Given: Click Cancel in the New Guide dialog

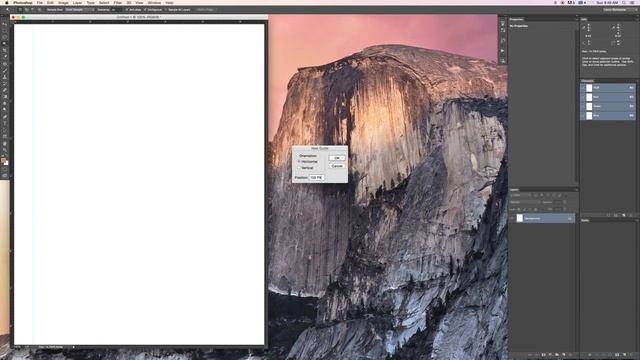Looking at the screenshot, I should click(337, 166).
